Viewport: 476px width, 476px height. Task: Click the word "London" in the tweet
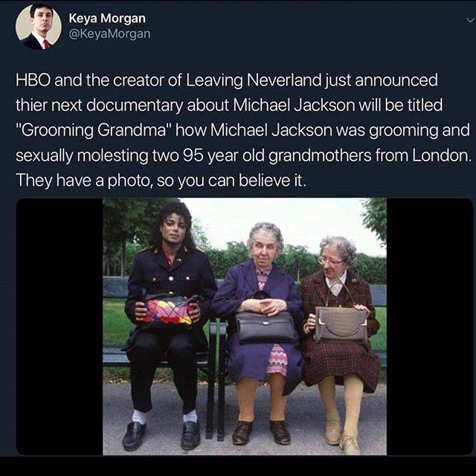[441, 155]
